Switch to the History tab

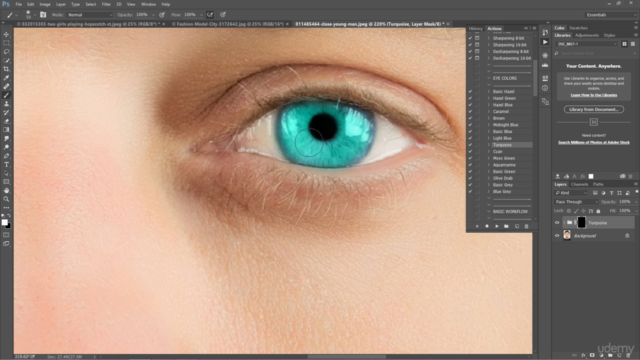pos(476,29)
